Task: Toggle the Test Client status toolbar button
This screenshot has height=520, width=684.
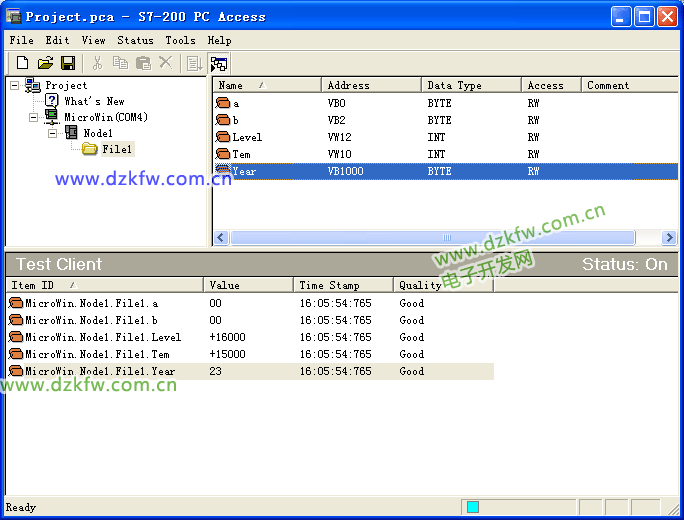Action: [219, 63]
